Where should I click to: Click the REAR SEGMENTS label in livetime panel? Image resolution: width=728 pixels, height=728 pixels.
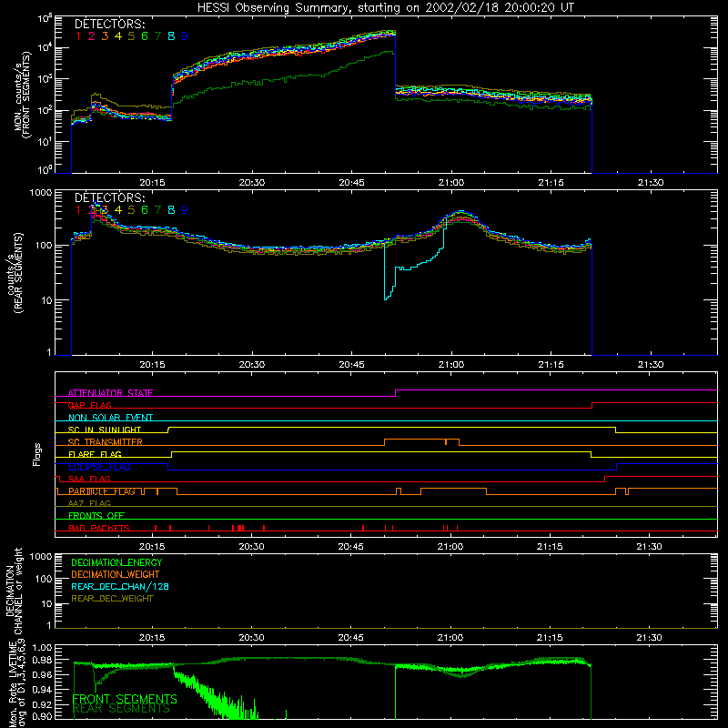point(122,709)
